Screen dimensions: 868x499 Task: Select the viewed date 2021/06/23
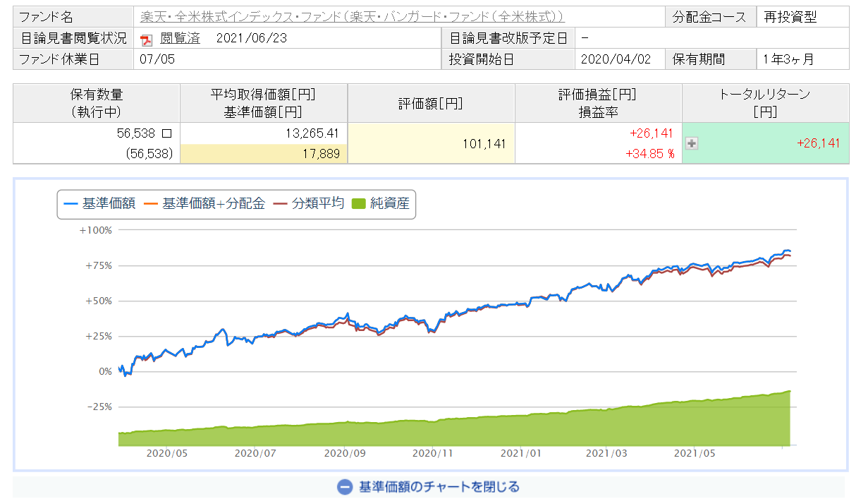[x=252, y=39]
